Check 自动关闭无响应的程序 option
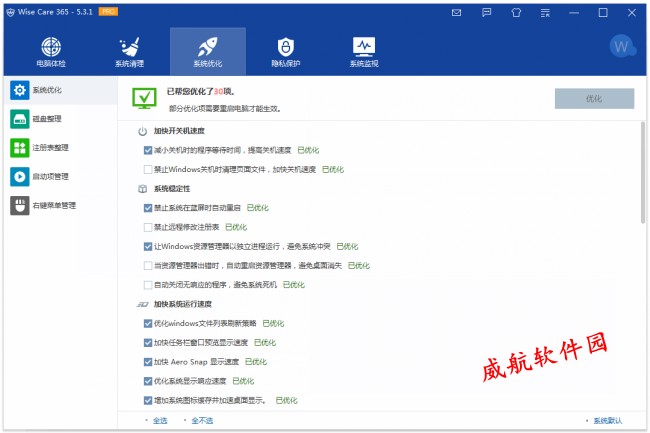The image size is (650, 433). (x=148, y=285)
